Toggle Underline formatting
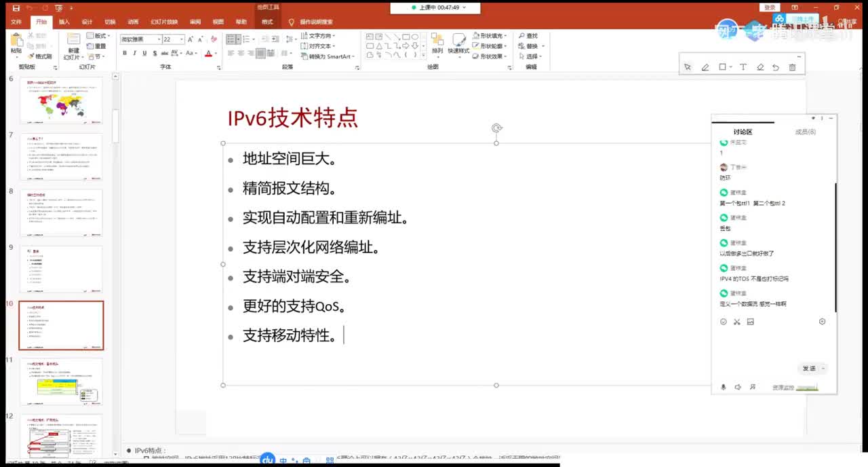Image resolution: width=868 pixels, height=467 pixels. 144,53
